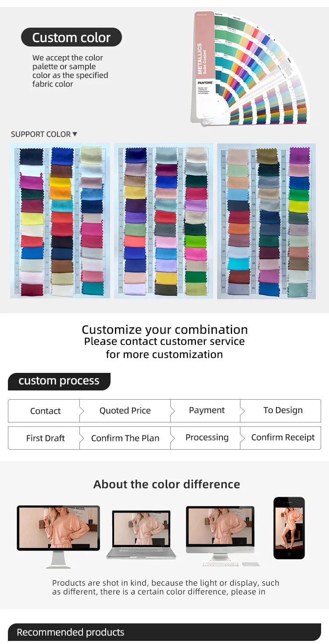Click the Confirm Receipt step
329x644 pixels.
(x=283, y=438)
